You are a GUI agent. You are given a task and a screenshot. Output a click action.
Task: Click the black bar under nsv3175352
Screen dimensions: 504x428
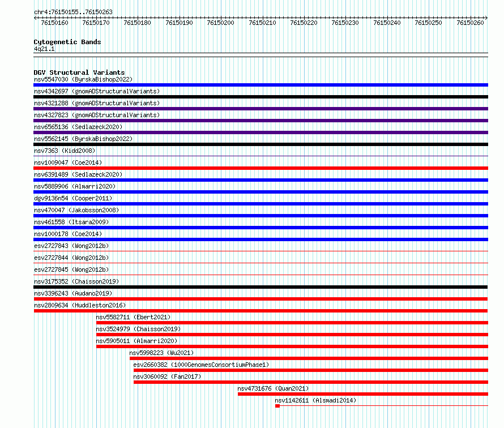[260, 287]
